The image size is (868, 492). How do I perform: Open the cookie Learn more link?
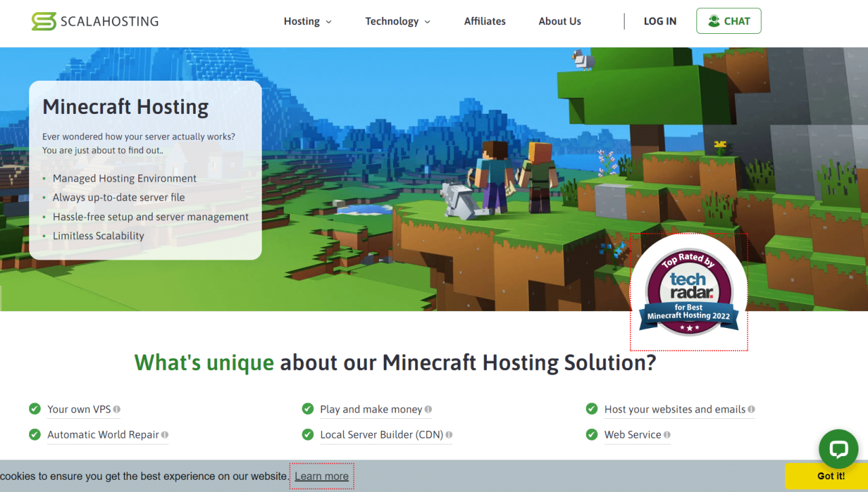[321, 476]
